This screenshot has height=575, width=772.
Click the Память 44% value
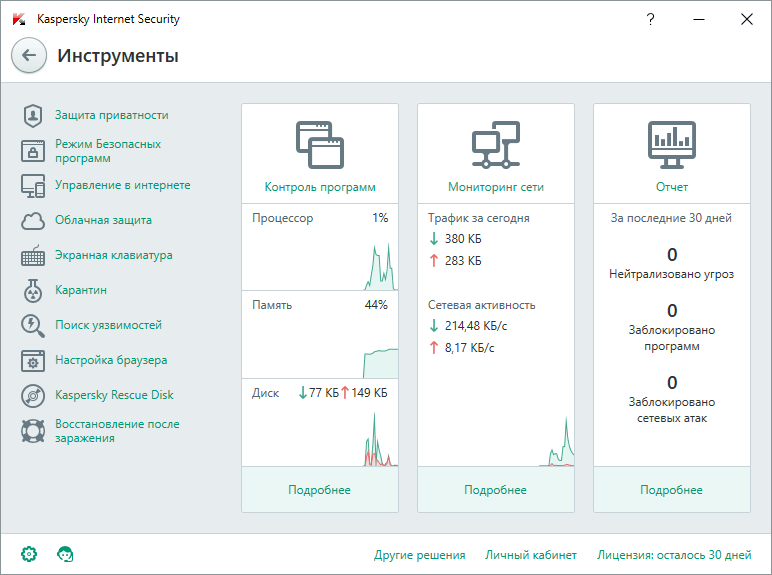tap(376, 305)
